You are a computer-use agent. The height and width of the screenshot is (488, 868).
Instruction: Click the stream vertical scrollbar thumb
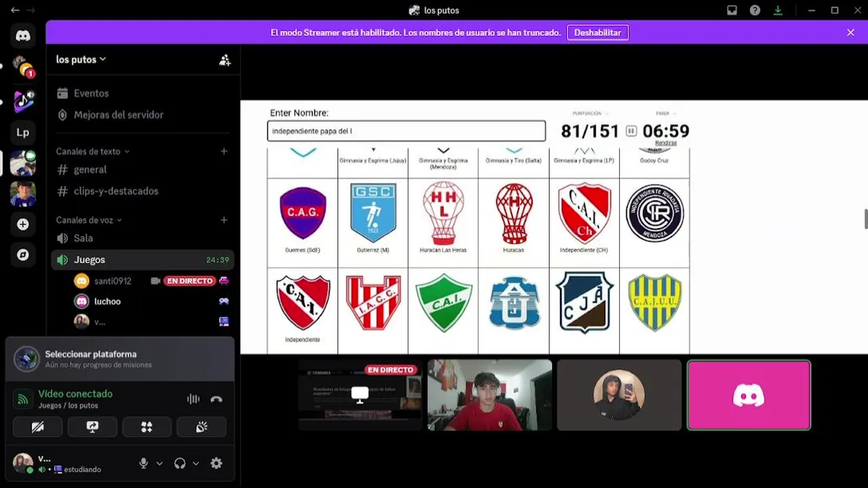click(865, 220)
